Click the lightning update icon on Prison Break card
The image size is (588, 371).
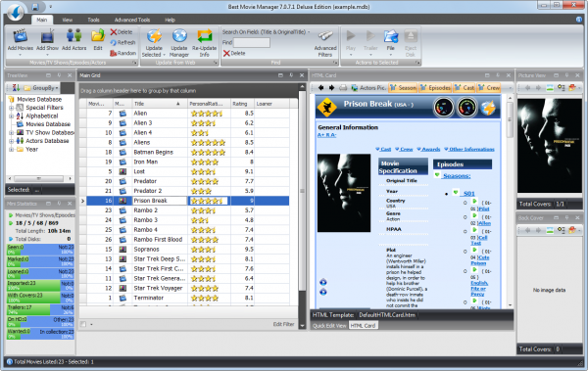point(488,108)
